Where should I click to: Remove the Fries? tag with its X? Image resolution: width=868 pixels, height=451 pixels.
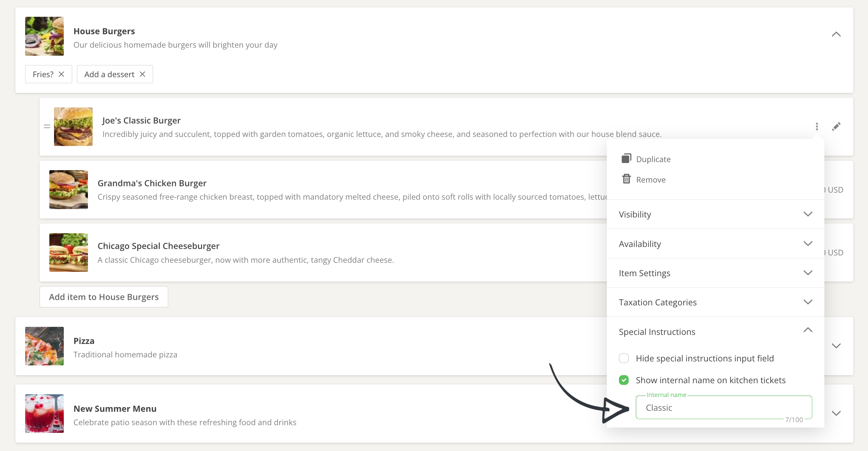coord(61,74)
